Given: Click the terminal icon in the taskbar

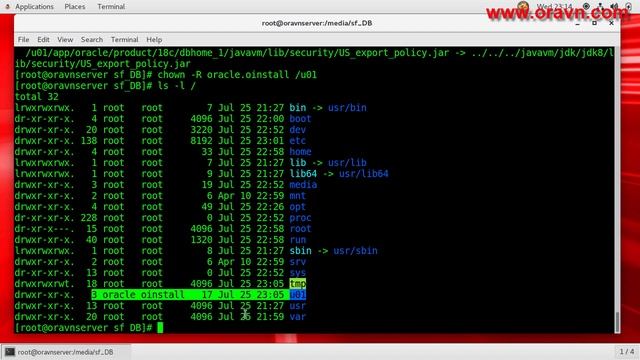Looking at the screenshot, I should (10, 352).
